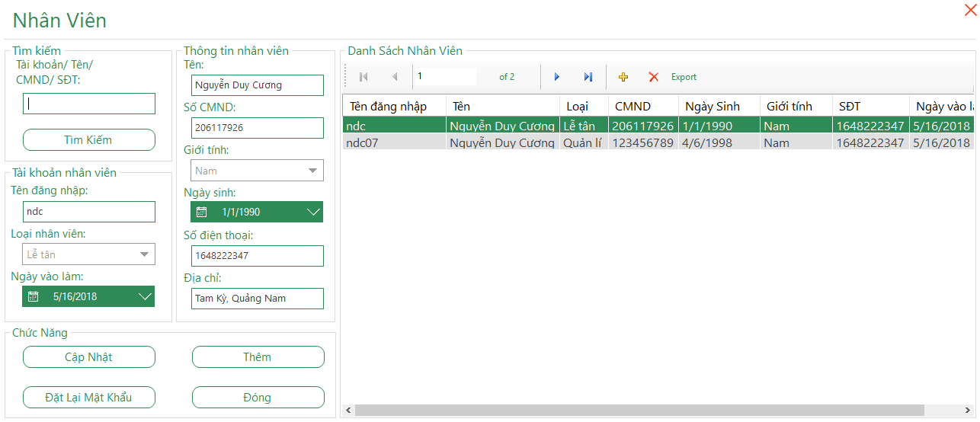Screen dimensions: 980x422
Task: Open the Loại nhân viên dropdown
Action: coord(144,254)
